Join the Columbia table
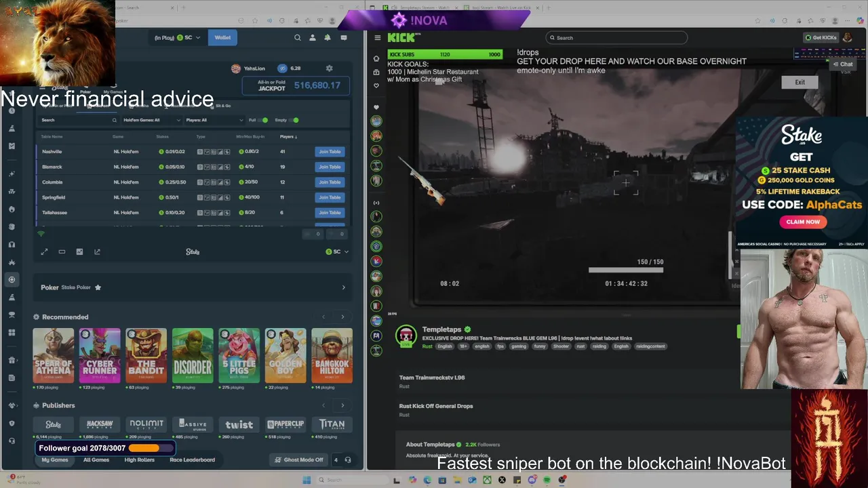Viewport: 868px width, 488px height. (x=330, y=182)
